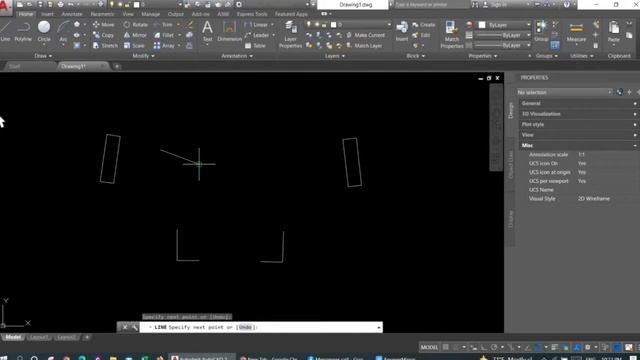Activate the Move command
The image size is (640, 360).
point(103,24)
